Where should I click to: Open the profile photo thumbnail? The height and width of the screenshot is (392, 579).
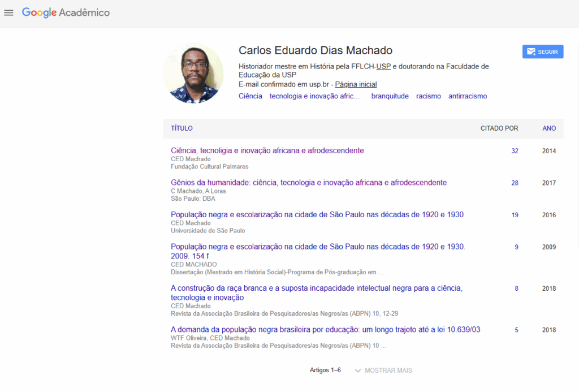click(x=193, y=74)
